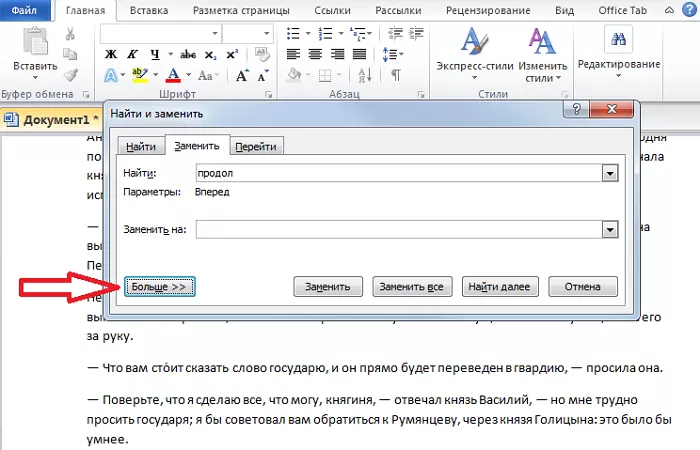
Task: Switch to the Вставка ribbon tab
Action: click(149, 10)
